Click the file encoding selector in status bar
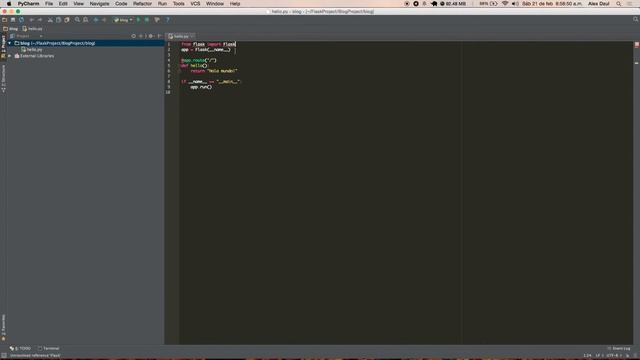Screen dimensions: 640x360 [613, 356]
